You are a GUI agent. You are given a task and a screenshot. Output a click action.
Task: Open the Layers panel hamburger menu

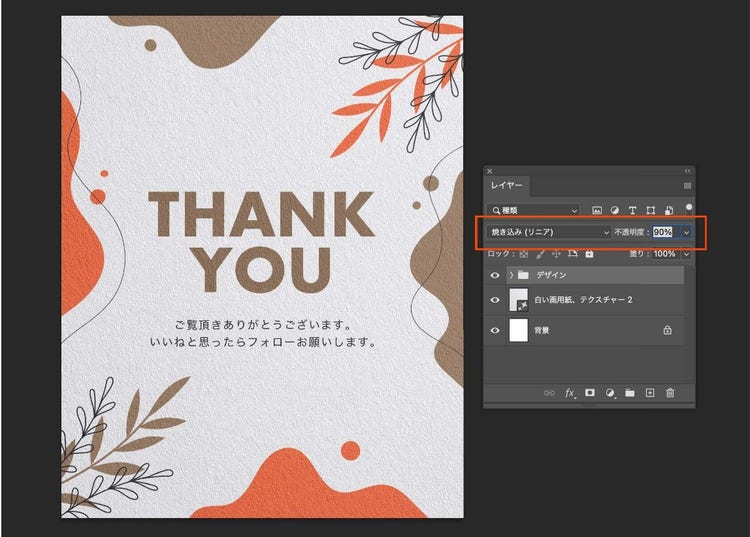pos(687,186)
